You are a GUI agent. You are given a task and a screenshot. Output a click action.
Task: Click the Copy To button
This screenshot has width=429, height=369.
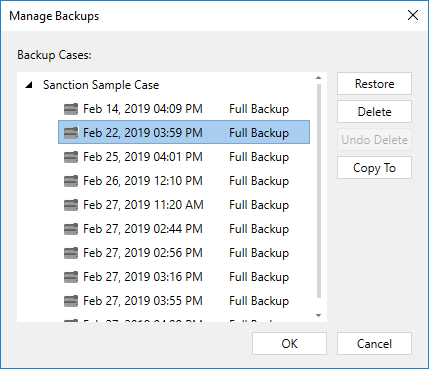(374, 168)
